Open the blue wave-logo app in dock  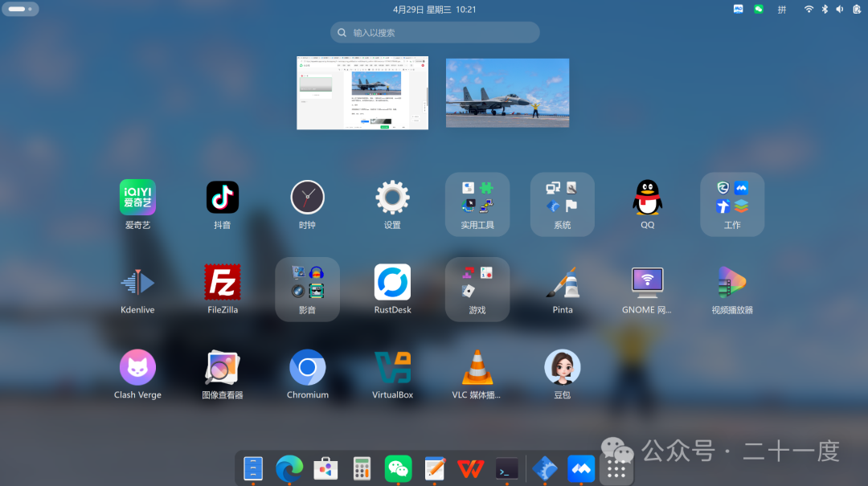(x=581, y=469)
